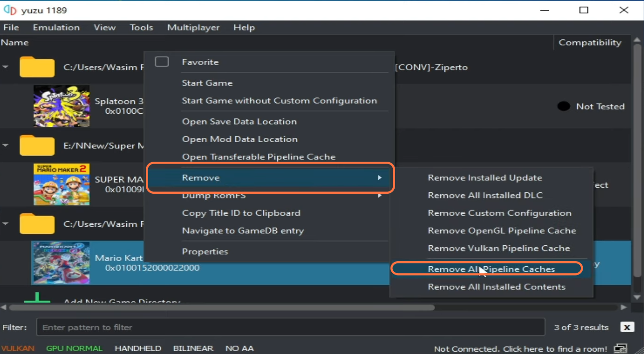The height and width of the screenshot is (354, 644).
Task: Click the Super Mario Maker 2 thumbnail
Action: coord(62,184)
